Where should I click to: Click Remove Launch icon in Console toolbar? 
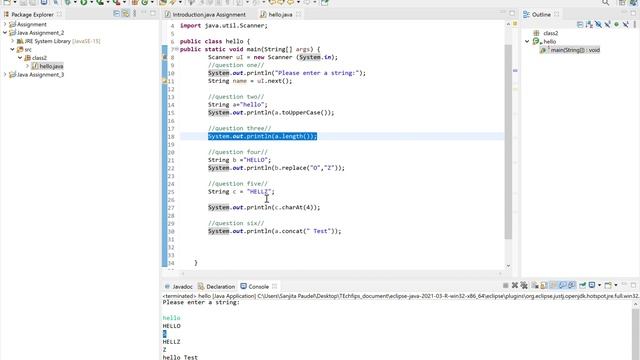pos(515,285)
